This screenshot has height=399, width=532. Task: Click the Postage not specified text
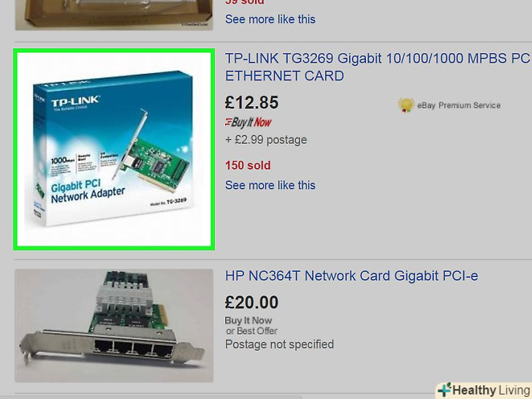pos(279,344)
